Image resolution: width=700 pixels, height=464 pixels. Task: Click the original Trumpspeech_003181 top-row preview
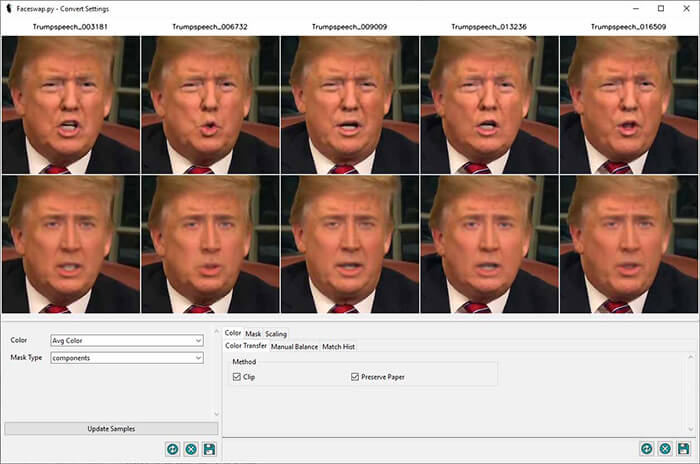pos(70,105)
